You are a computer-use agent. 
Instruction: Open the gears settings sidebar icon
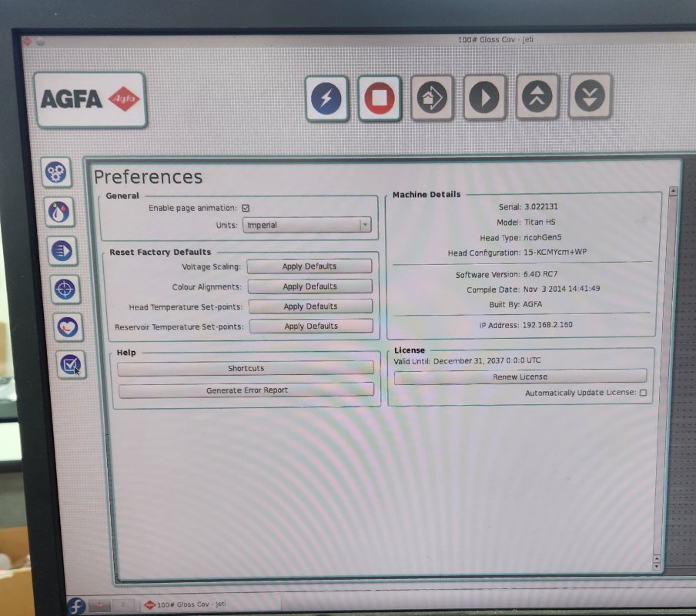(x=56, y=172)
